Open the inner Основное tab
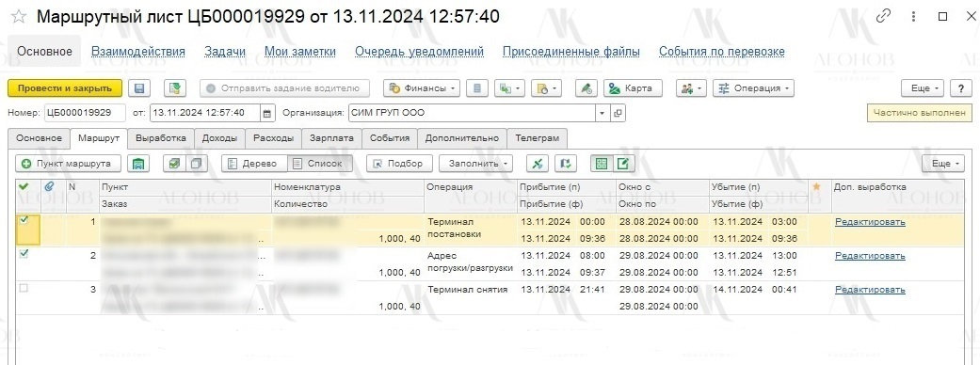Image resolution: width=980 pixels, height=365 pixels. click(39, 138)
